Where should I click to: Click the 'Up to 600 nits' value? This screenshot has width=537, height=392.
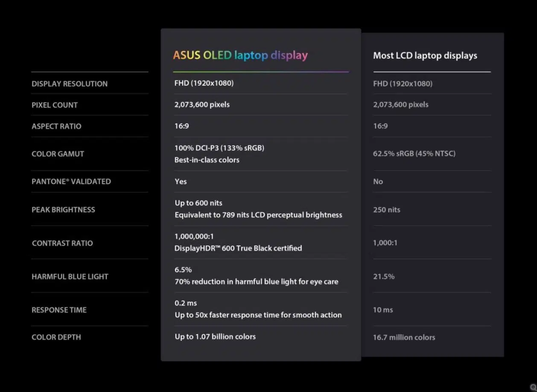coord(198,203)
